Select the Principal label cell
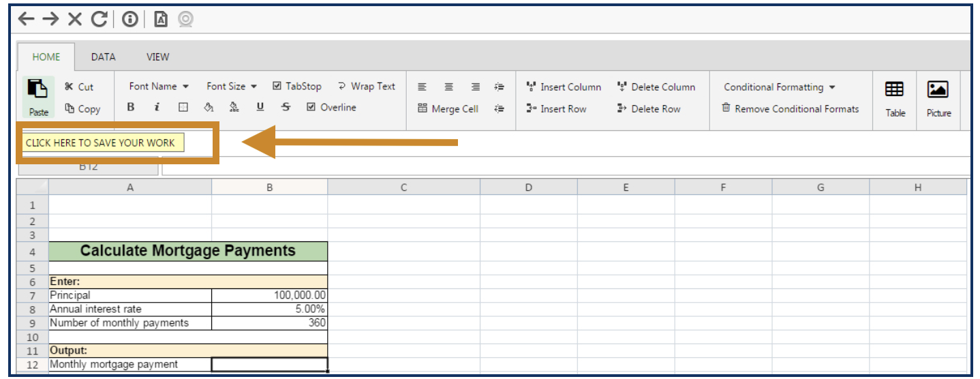Viewport: 980px width, 379px height. coord(130,295)
